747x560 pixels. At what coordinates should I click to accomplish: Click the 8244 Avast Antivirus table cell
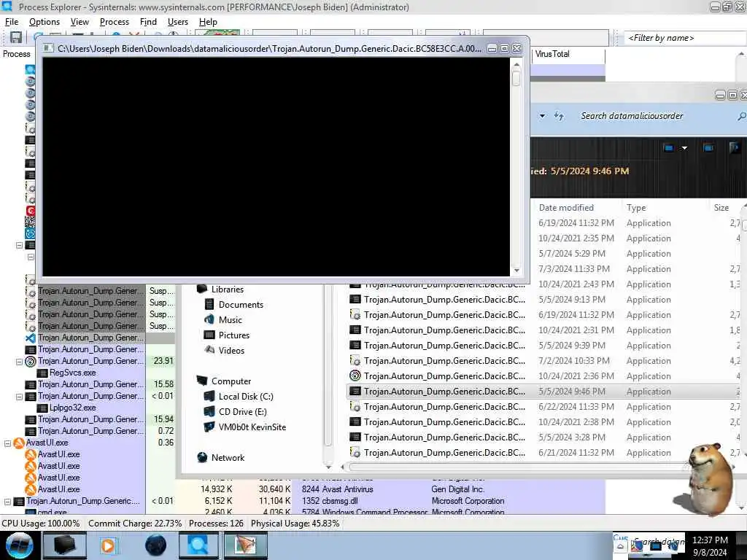click(337, 489)
